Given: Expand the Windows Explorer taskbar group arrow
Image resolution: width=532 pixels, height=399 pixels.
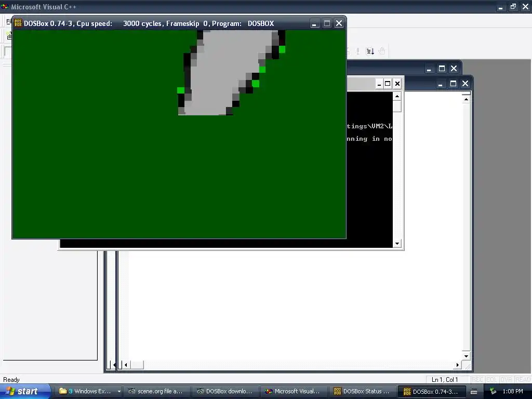Looking at the screenshot, I should tap(119, 391).
